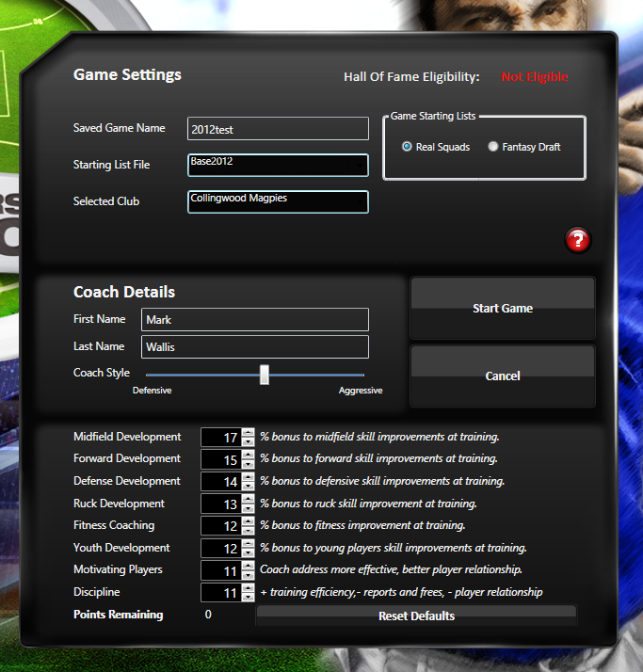
Task: Open the Selected Club box
Action: pyautogui.click(x=278, y=201)
